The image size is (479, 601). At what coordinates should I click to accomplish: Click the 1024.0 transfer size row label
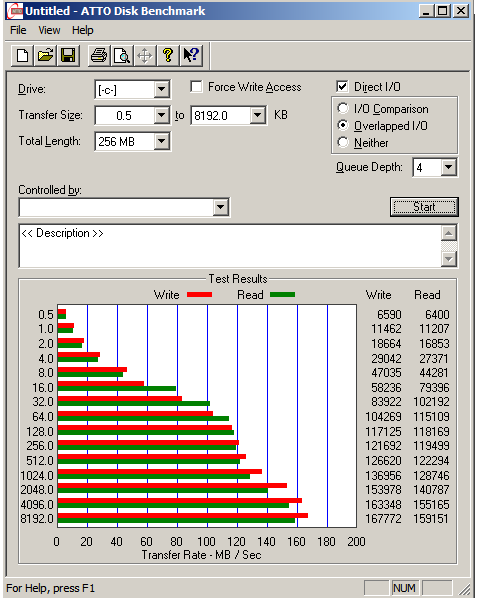pyautogui.click(x=37, y=476)
